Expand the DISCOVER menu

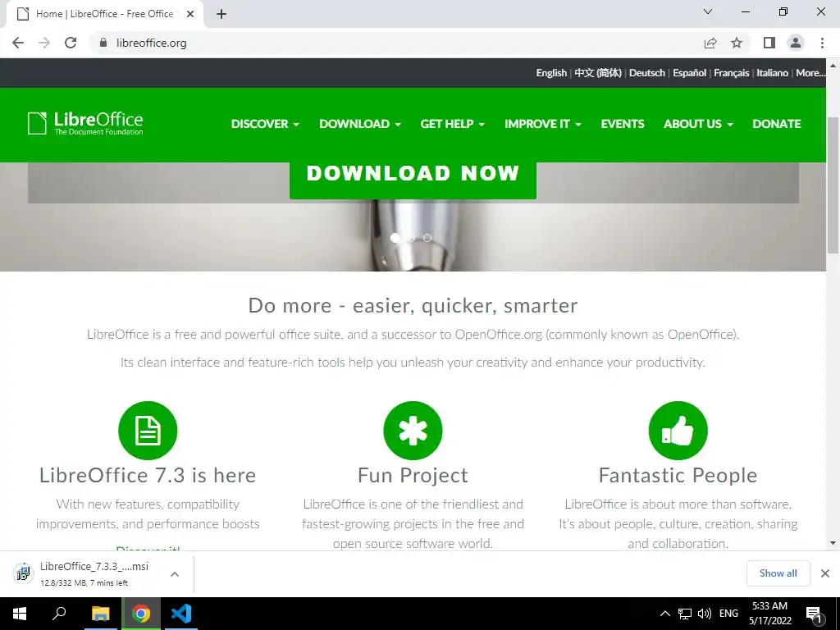coord(265,124)
